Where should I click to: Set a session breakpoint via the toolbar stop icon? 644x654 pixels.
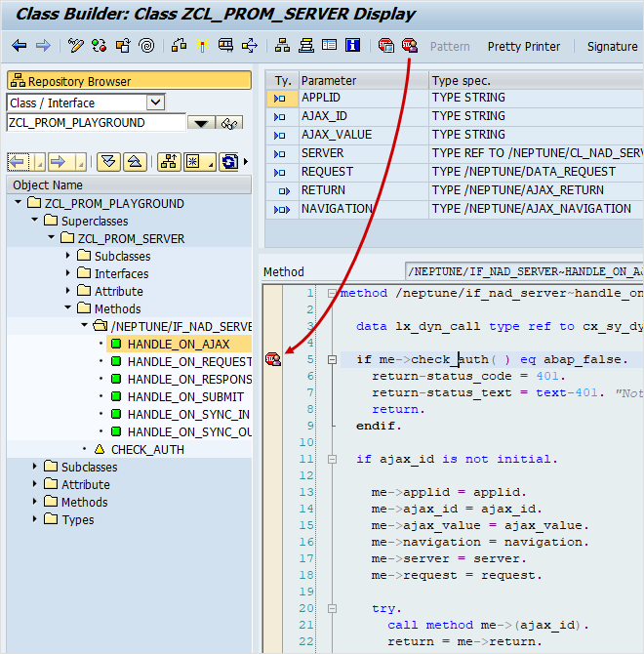[386, 46]
